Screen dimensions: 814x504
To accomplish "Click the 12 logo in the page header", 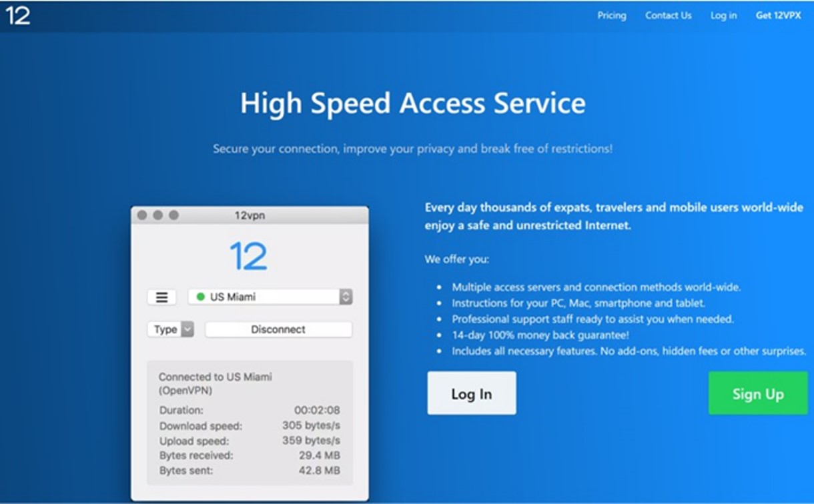I will 18,15.
